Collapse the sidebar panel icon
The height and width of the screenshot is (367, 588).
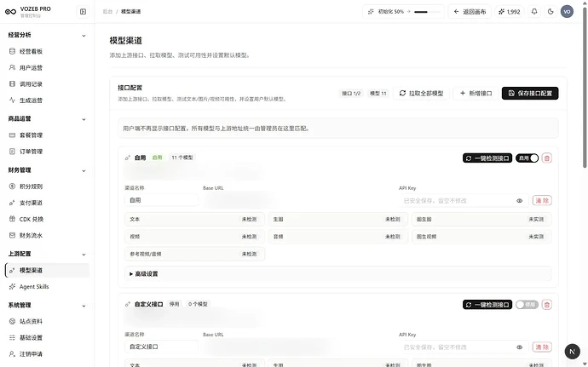click(x=83, y=12)
